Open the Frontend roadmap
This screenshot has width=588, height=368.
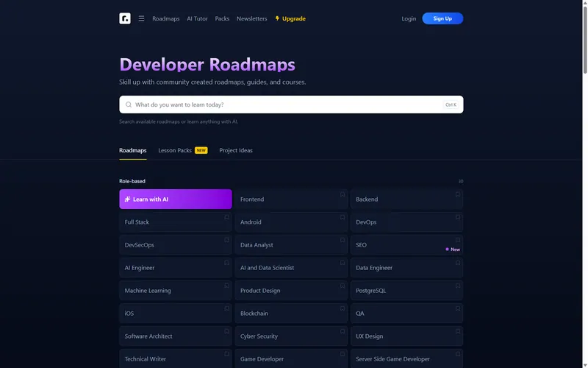click(291, 199)
